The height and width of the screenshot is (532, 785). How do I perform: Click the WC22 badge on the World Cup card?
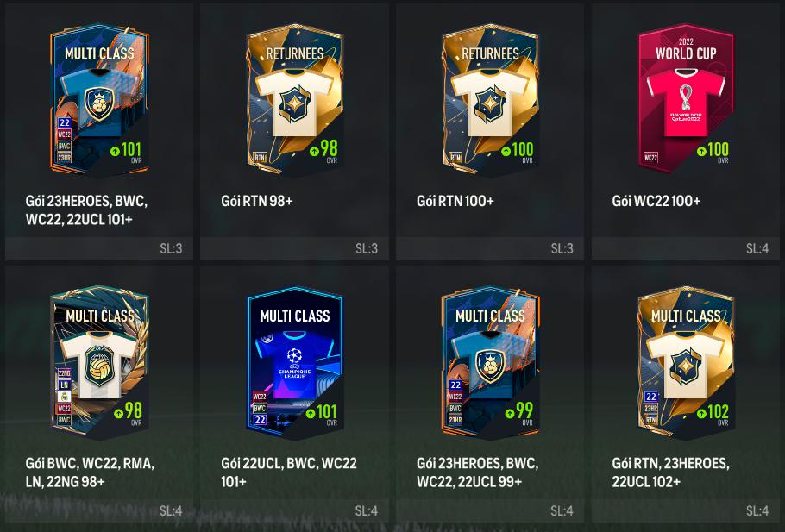click(650, 158)
